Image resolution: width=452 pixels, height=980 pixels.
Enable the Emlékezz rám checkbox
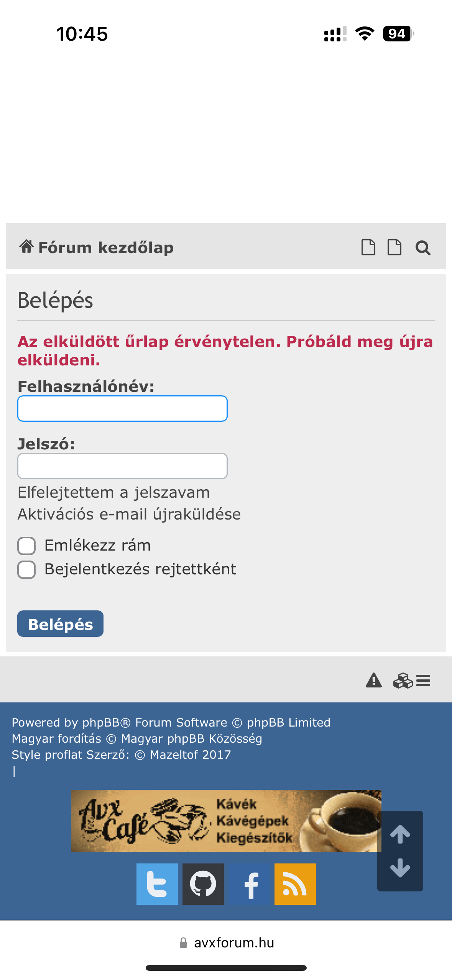pyautogui.click(x=26, y=546)
